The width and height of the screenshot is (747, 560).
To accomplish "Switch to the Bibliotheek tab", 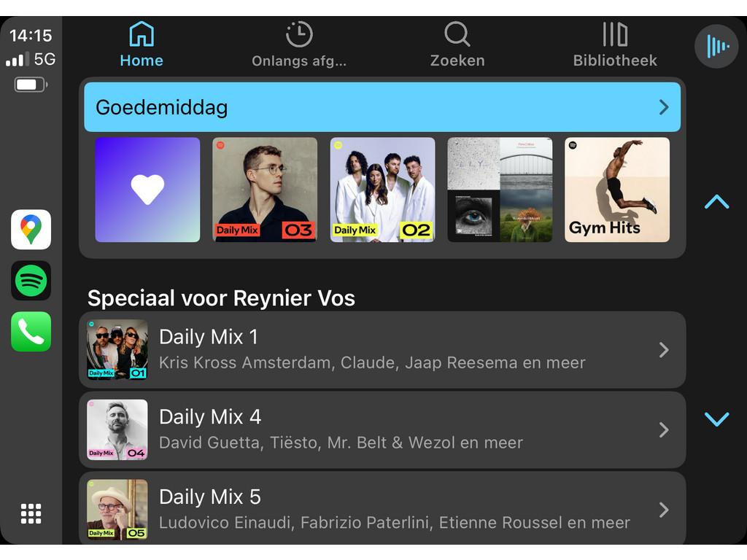I will (x=614, y=46).
